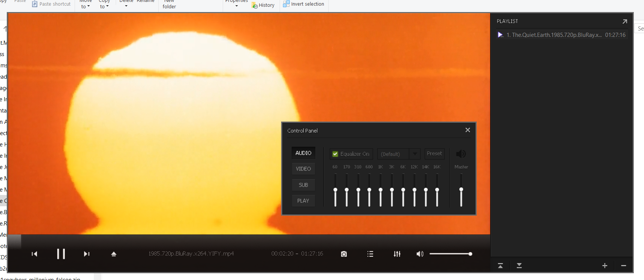The height and width of the screenshot is (280, 644).
Task: Open the (Default) equalizer preset dropdown
Action: pyautogui.click(x=399, y=154)
